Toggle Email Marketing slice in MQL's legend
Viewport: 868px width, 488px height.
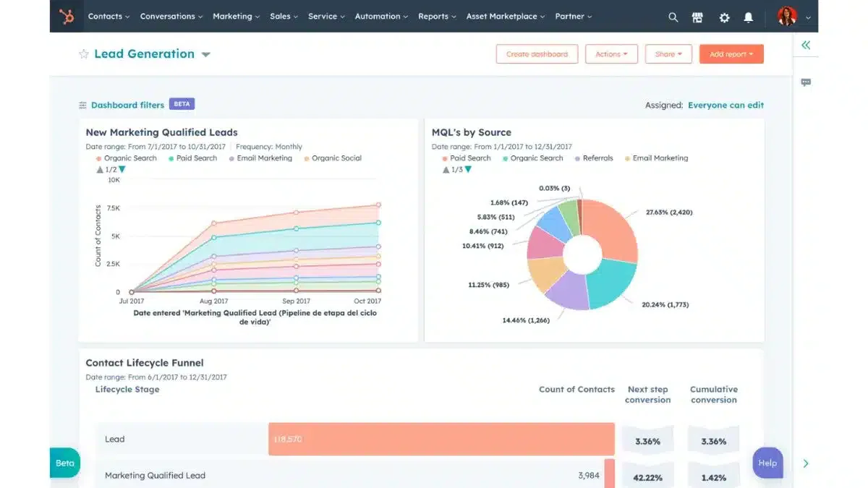pyautogui.click(x=656, y=158)
